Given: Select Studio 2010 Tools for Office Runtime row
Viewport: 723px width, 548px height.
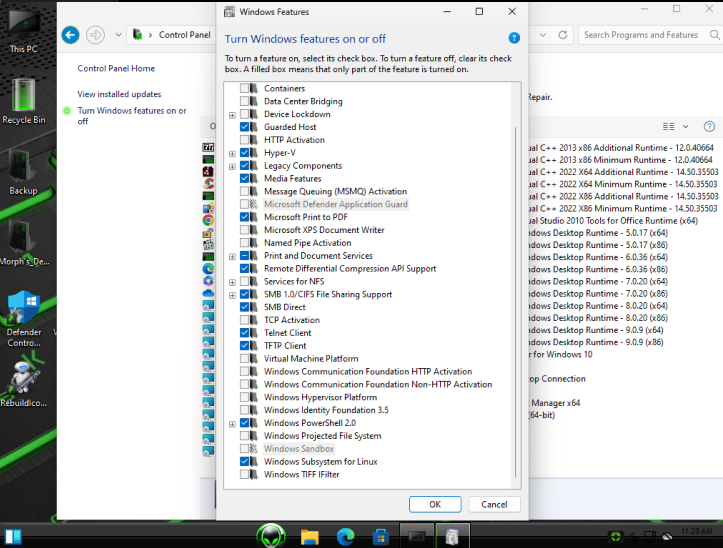Looking at the screenshot, I should (613, 220).
